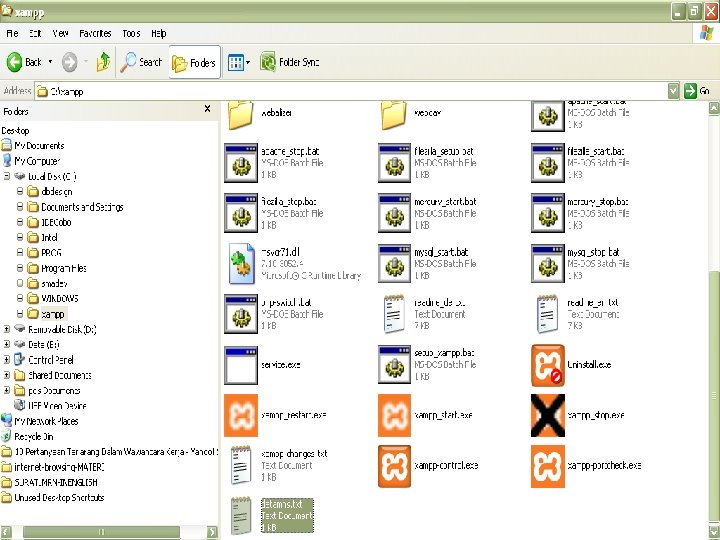Expand the WINDOWS folder node
Viewport: 720px width, 540px height.
[x=20, y=298]
